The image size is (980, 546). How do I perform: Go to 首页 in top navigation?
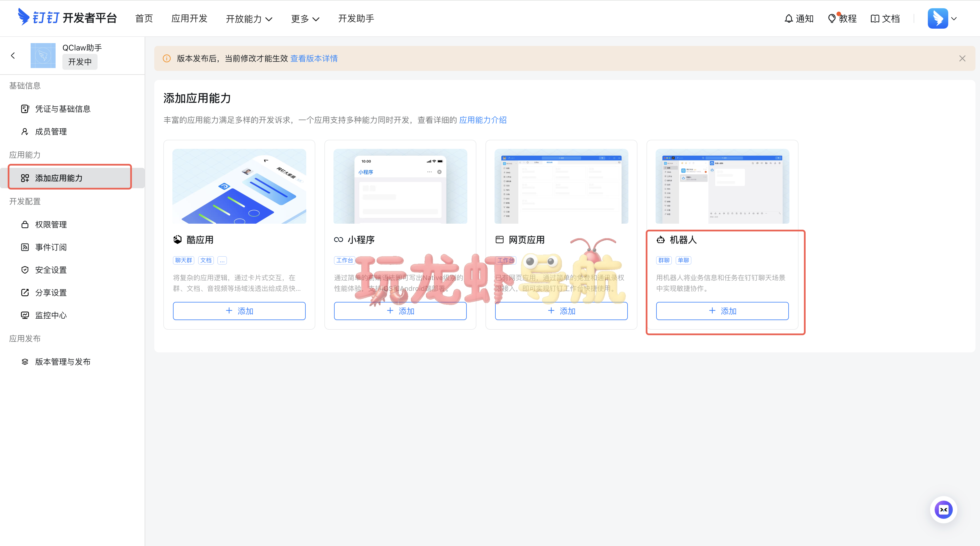144,18
